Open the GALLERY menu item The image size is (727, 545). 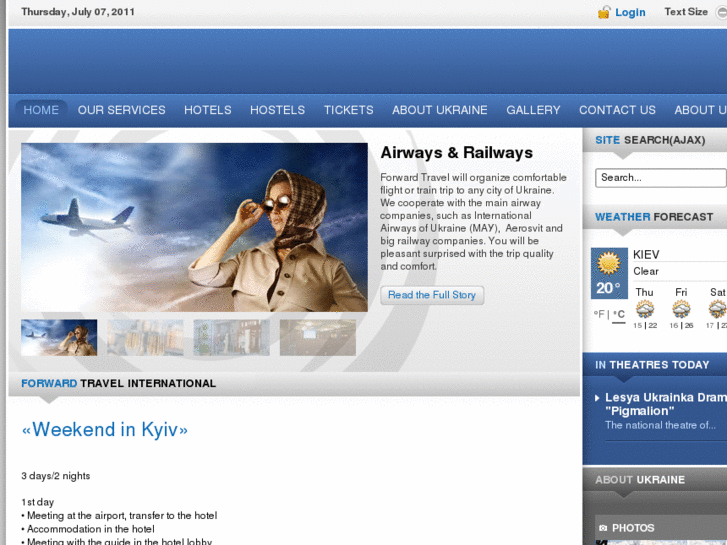tap(533, 110)
